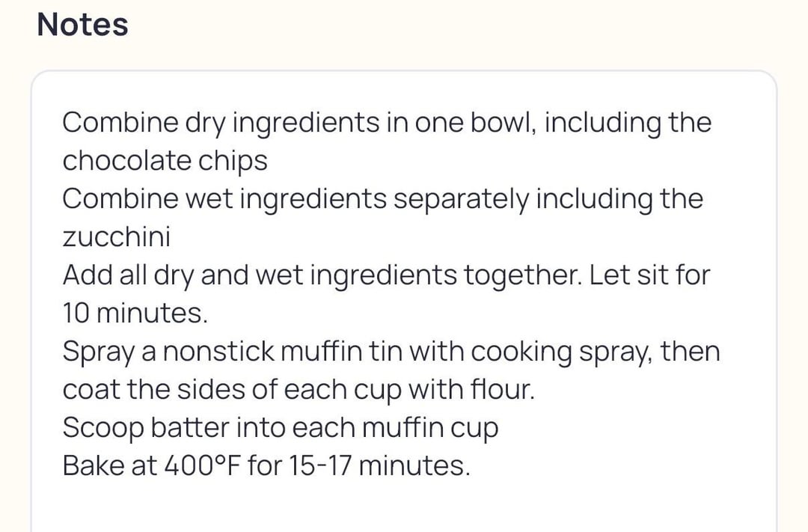Screen dimensions: 808x532
Task: Click the words "chocolate chips" in the notes
Action: (165, 161)
